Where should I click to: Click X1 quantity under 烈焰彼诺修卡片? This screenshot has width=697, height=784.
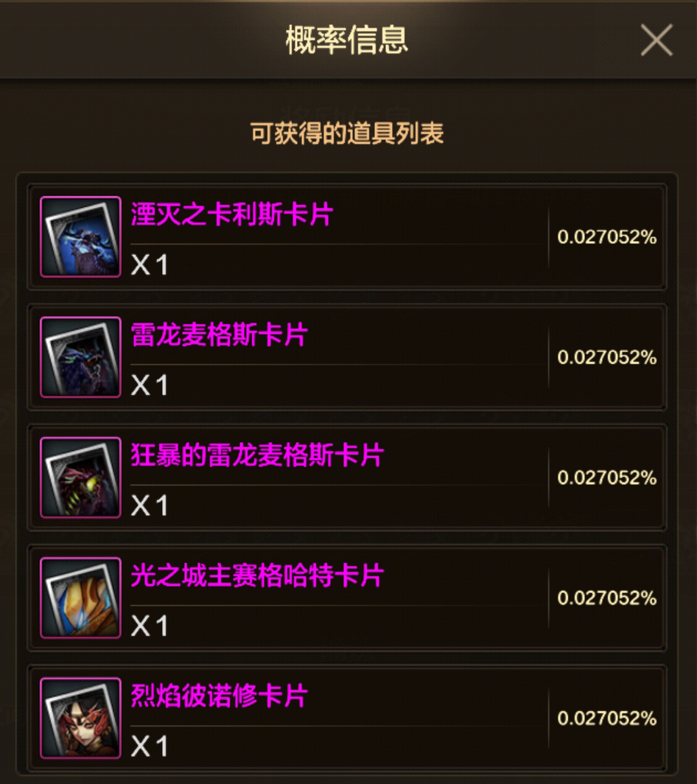149,746
